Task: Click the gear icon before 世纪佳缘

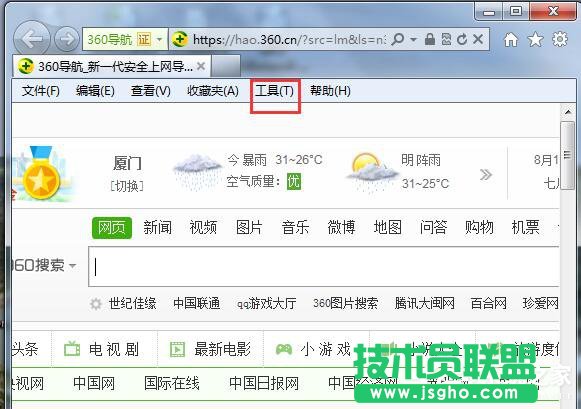Action: pyautogui.click(x=96, y=304)
